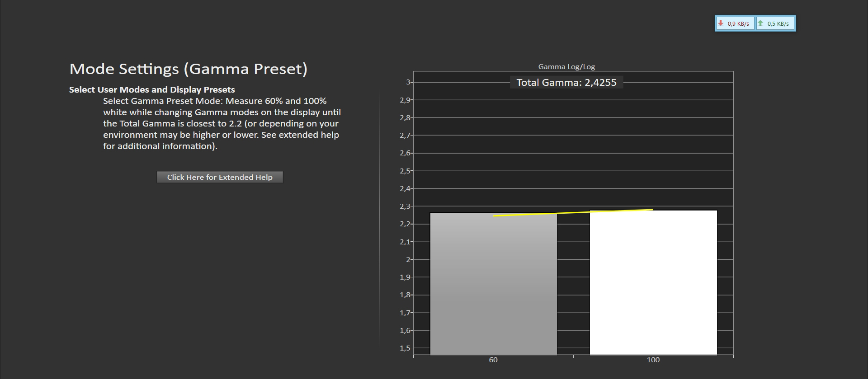This screenshot has height=379, width=868.
Task: Click the Mode Settings (Gamma Preset) heading
Action: coord(189,69)
